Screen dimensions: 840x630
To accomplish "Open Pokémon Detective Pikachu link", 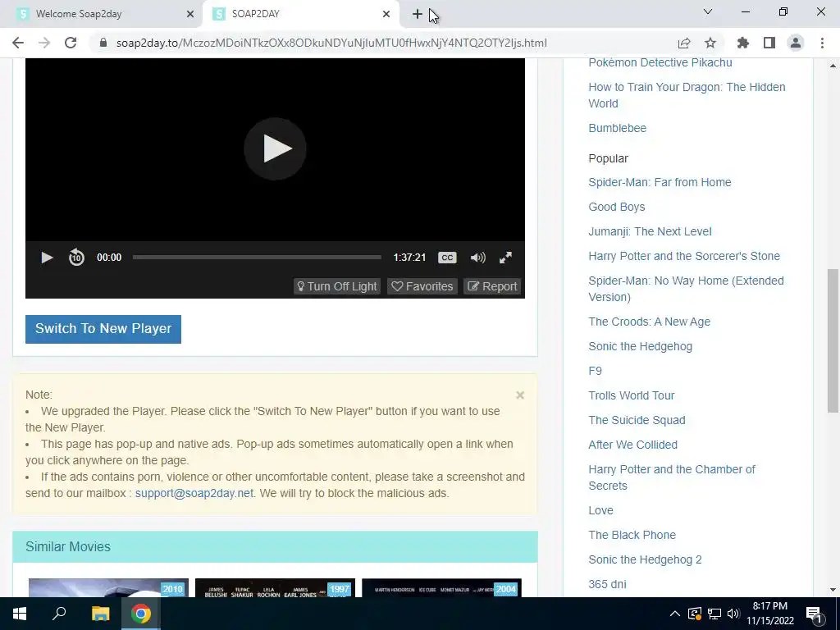I will (x=660, y=62).
